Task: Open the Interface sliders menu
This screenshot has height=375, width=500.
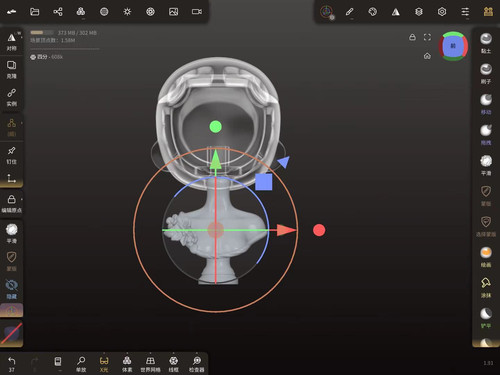Action: point(465,12)
